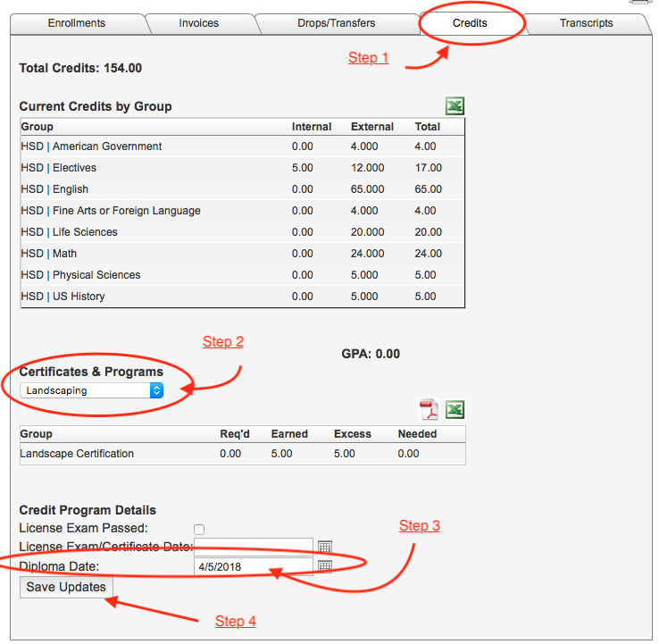The image size is (659, 644).
Task: Switch to the Enrollments tab
Action: [x=77, y=23]
